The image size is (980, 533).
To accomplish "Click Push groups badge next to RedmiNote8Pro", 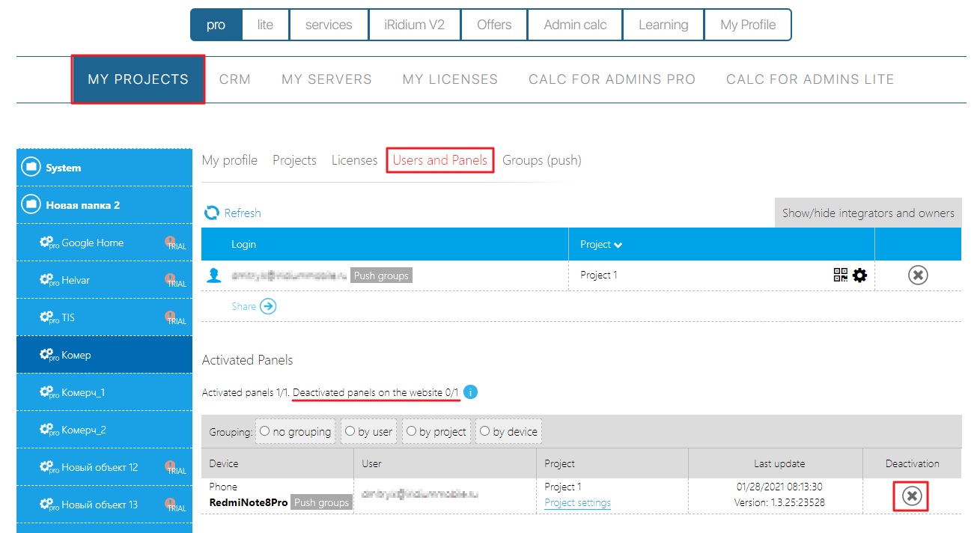I will pyautogui.click(x=321, y=503).
